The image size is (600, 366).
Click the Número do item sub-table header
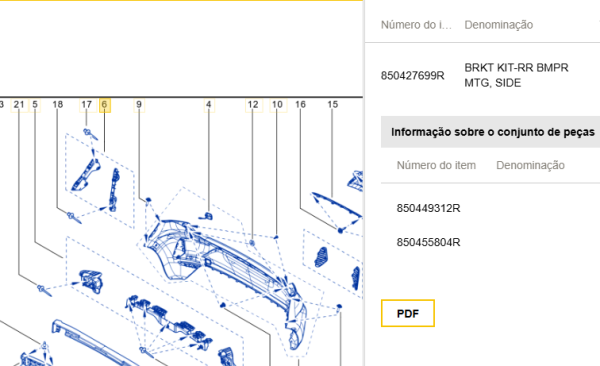[x=436, y=165]
